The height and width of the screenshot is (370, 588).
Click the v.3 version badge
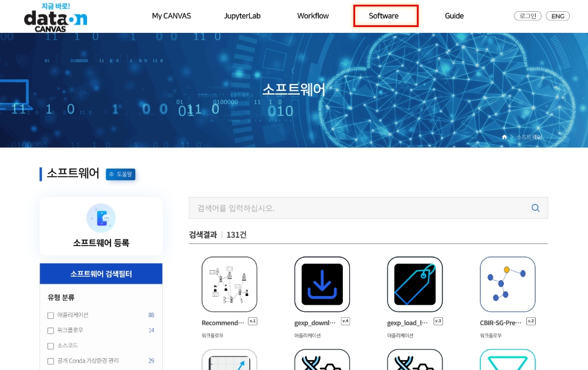pos(438,321)
